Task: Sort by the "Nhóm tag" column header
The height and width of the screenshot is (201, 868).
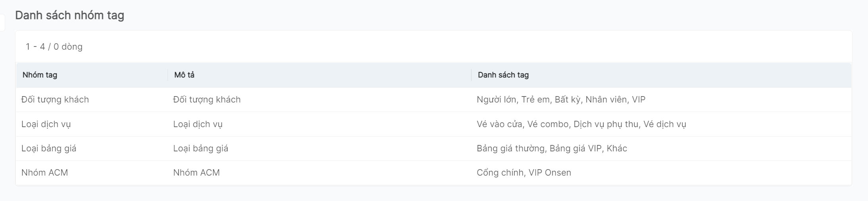Action: click(x=40, y=75)
